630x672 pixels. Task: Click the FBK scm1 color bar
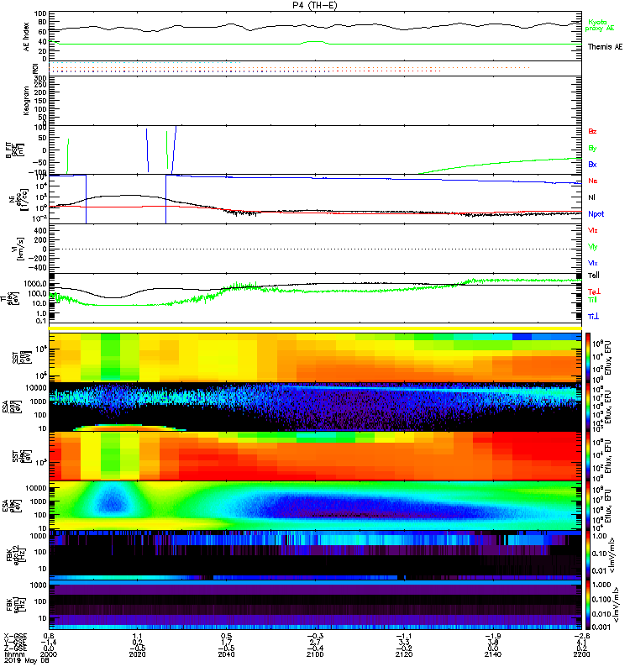point(589,605)
